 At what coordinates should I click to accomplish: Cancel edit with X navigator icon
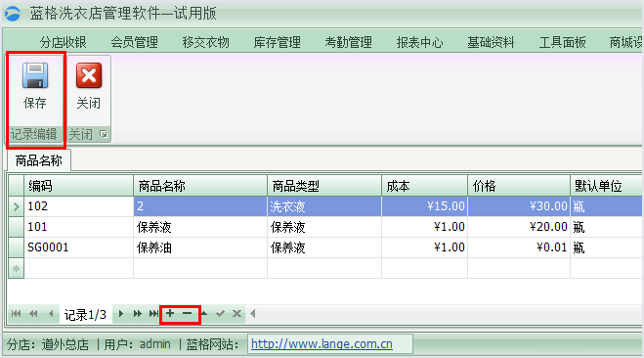[237, 314]
